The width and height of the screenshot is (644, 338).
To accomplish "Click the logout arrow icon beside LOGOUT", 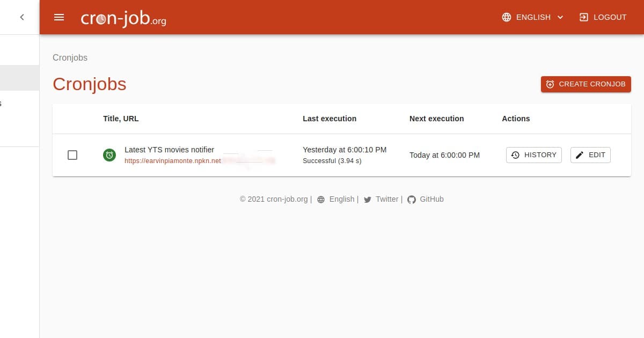I will pyautogui.click(x=583, y=17).
